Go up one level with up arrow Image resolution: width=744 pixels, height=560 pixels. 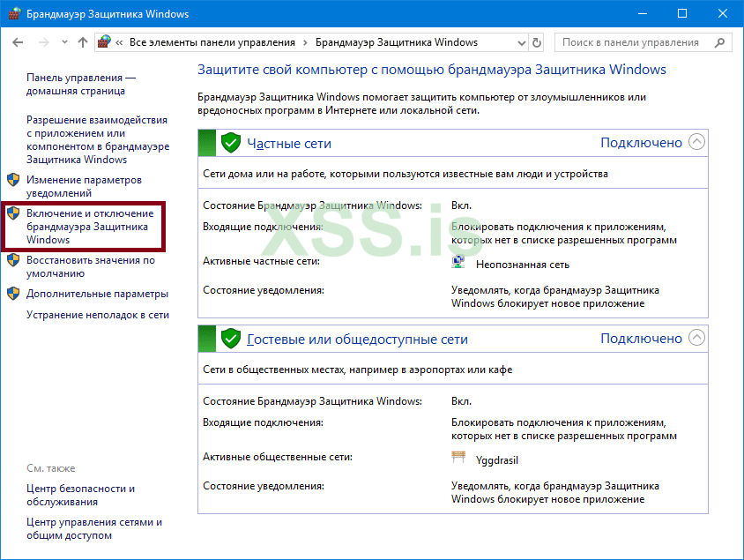pyautogui.click(x=83, y=42)
